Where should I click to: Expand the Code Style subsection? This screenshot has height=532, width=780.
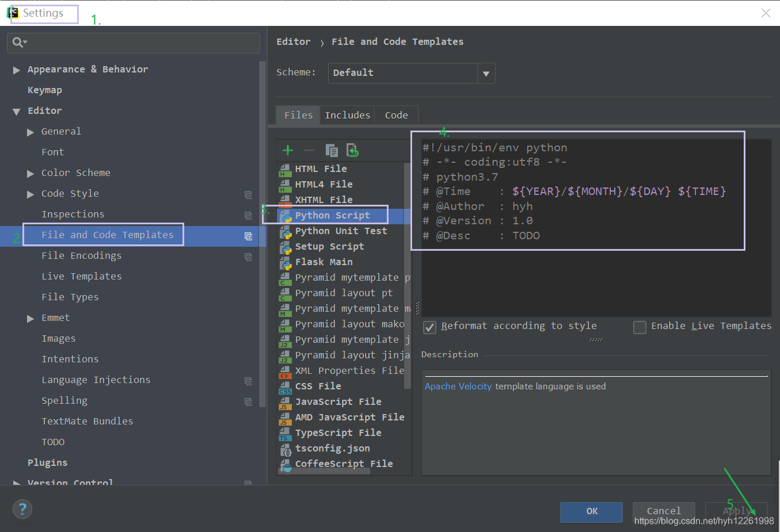point(31,194)
